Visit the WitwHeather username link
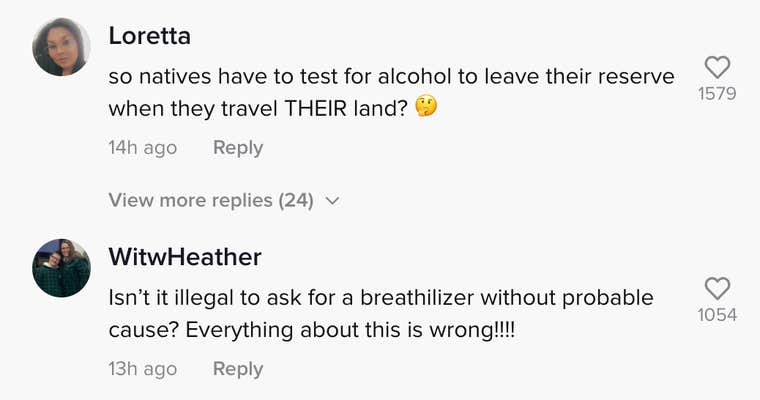 (x=185, y=257)
